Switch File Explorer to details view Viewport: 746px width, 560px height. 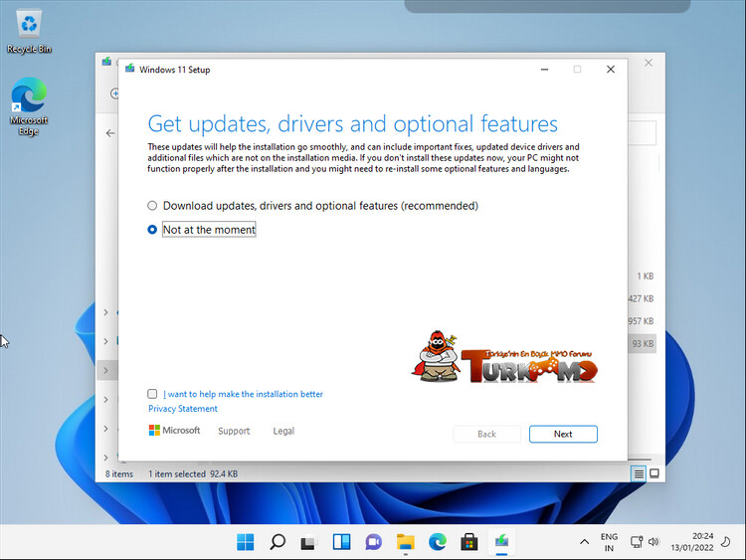point(639,473)
